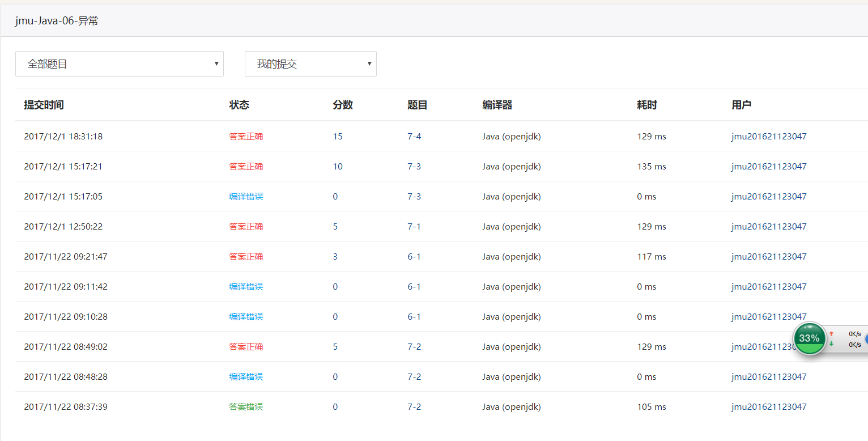
Task: Click timestamp 2017/12/1 15:17:21
Action: click(63, 167)
